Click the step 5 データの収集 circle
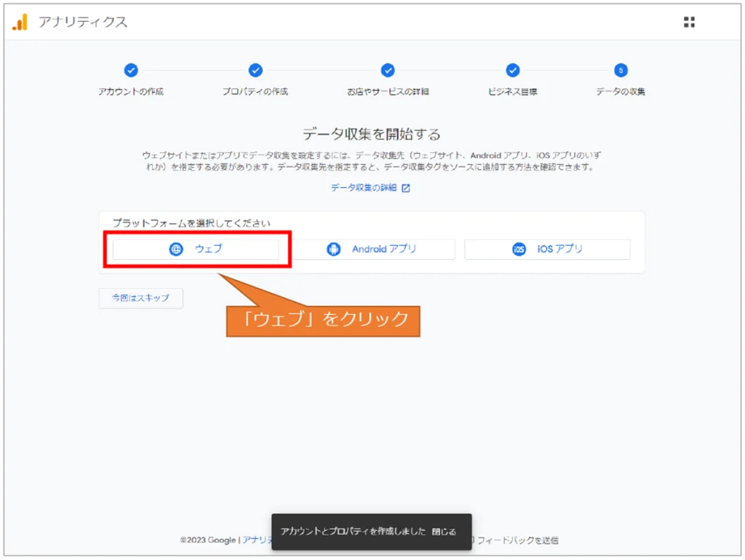 pos(621,70)
